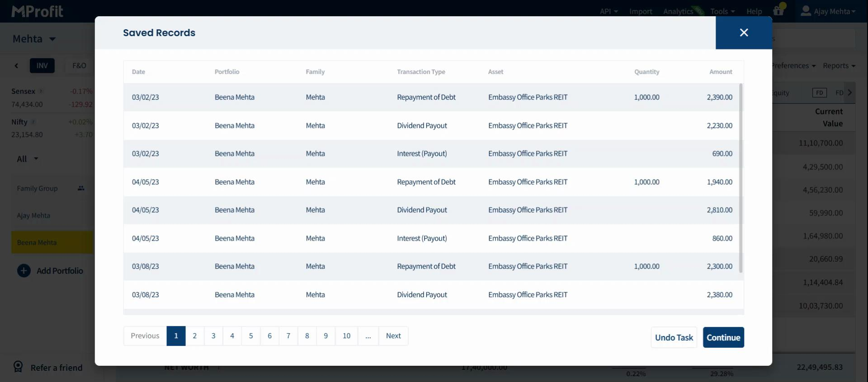Click the Transaction Type column header
This screenshot has width=868, height=382.
(421, 72)
